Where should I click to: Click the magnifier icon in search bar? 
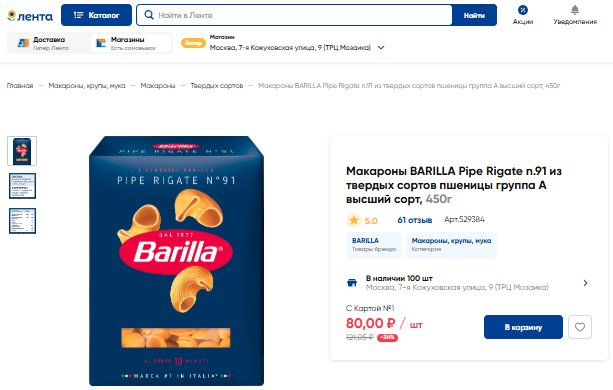click(149, 15)
